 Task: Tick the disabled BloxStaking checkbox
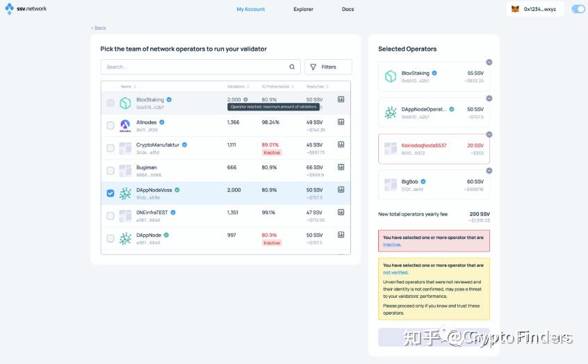pos(111,103)
